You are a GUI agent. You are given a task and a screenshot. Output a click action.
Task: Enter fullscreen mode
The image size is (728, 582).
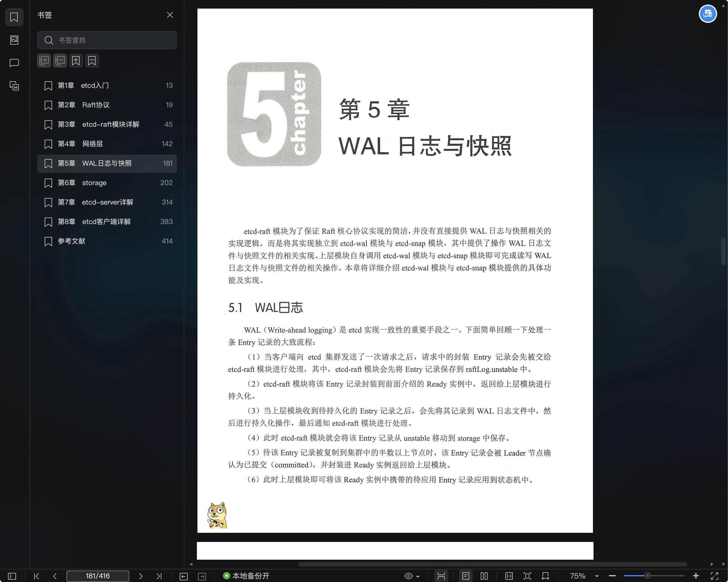714,576
